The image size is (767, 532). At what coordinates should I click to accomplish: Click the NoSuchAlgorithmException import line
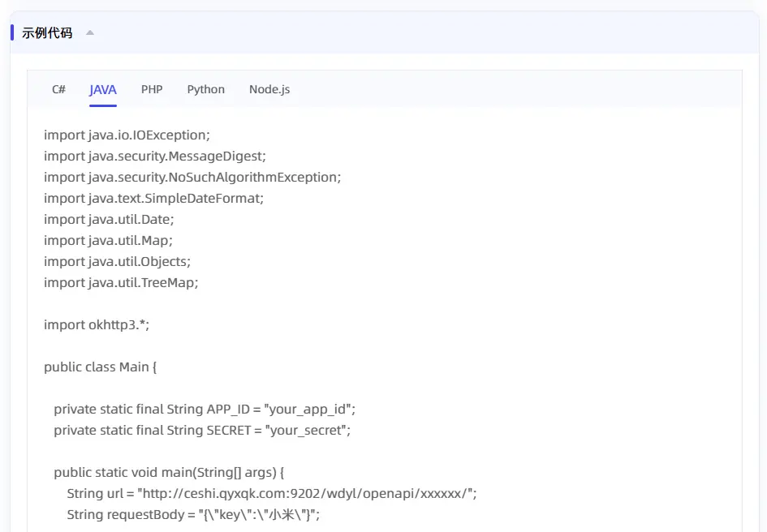192,177
